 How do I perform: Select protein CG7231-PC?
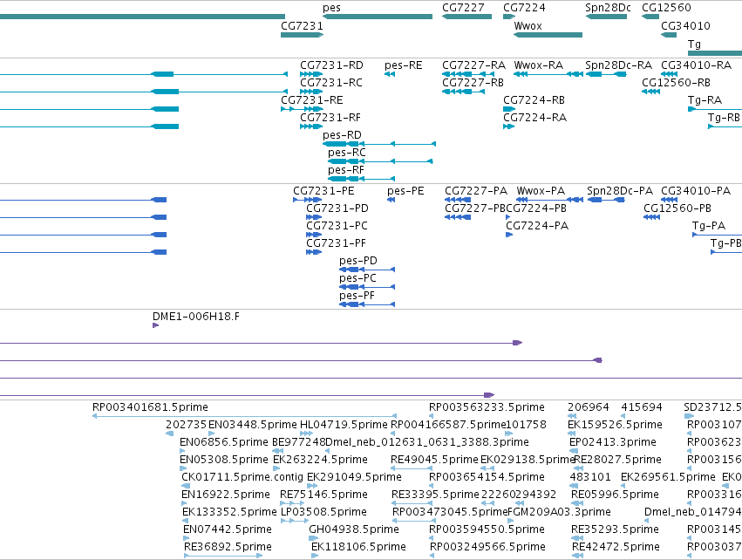tap(337, 226)
